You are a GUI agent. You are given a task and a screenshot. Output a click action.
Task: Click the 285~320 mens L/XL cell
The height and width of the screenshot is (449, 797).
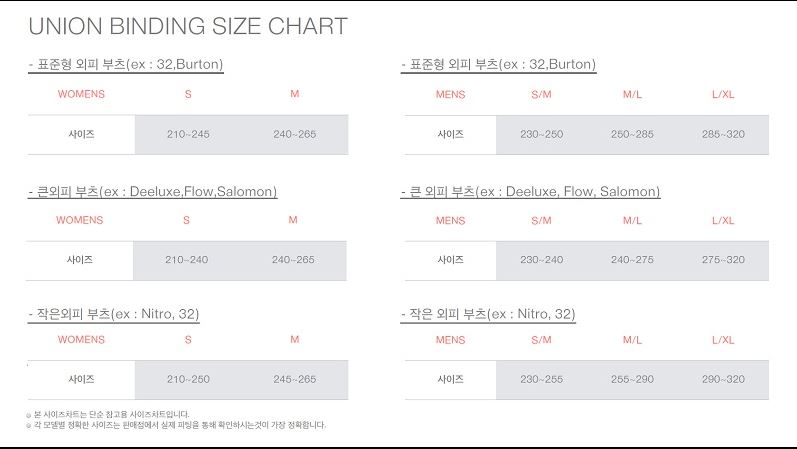point(723,135)
